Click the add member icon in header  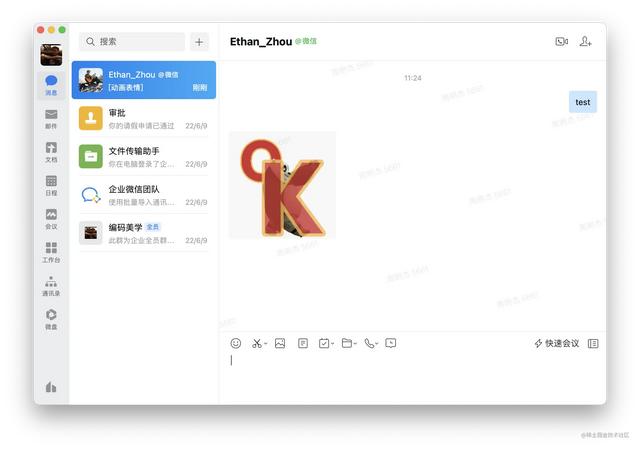point(585,41)
